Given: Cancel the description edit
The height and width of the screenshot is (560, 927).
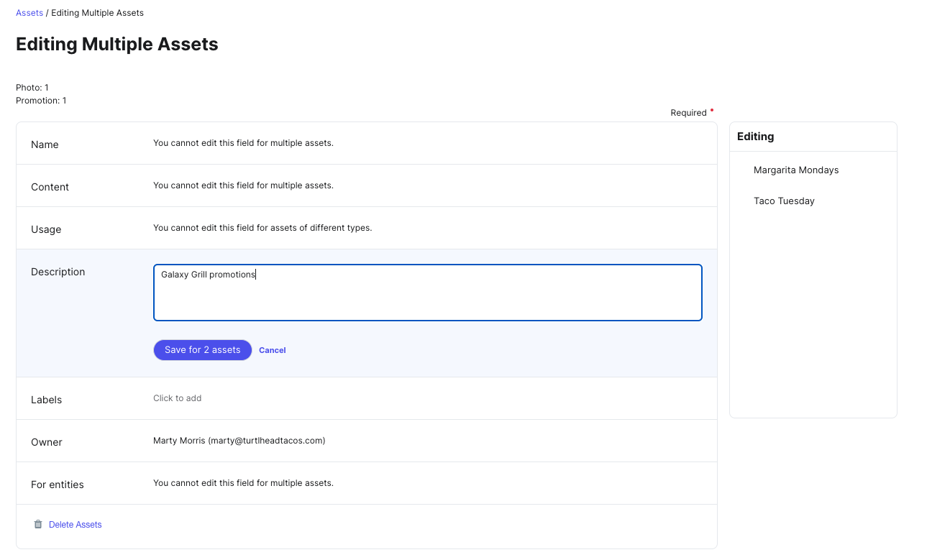Looking at the screenshot, I should tap(272, 350).
